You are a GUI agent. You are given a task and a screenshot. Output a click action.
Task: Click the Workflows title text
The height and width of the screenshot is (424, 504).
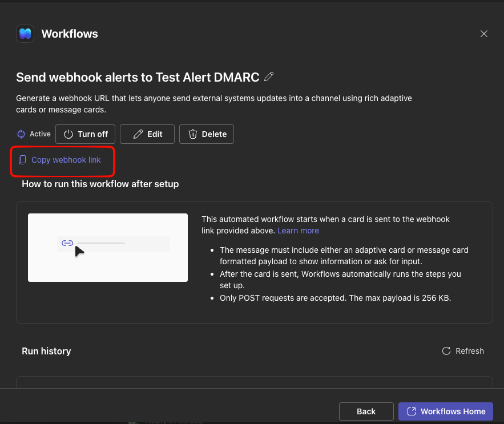70,34
